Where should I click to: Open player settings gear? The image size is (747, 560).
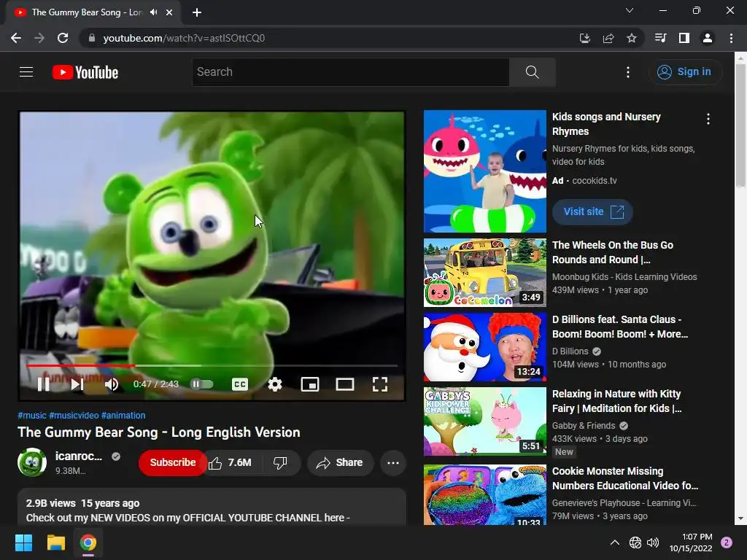click(275, 384)
